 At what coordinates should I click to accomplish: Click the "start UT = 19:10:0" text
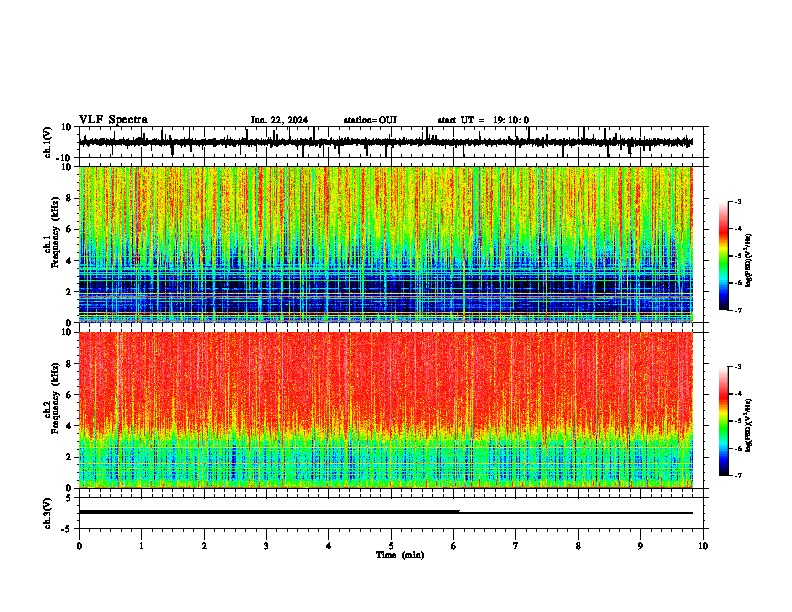[x=483, y=120]
